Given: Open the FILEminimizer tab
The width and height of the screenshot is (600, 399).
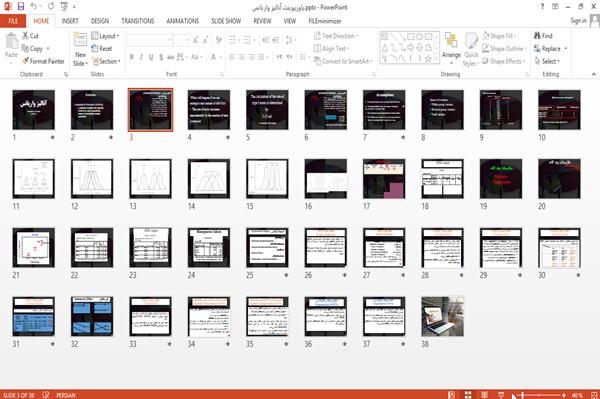Looking at the screenshot, I should [324, 21].
